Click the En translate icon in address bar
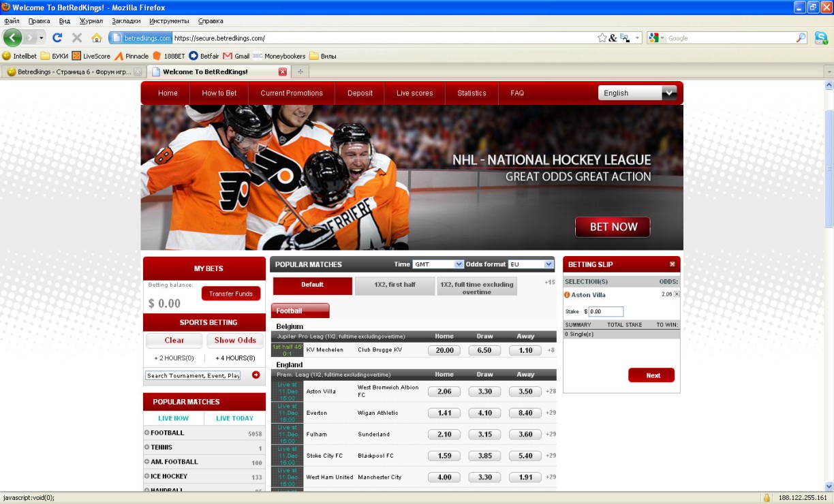This screenshot has height=504, width=834. [x=625, y=38]
